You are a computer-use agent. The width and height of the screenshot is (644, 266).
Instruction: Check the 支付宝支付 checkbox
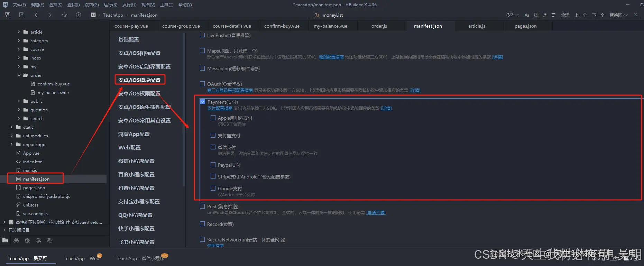click(213, 135)
